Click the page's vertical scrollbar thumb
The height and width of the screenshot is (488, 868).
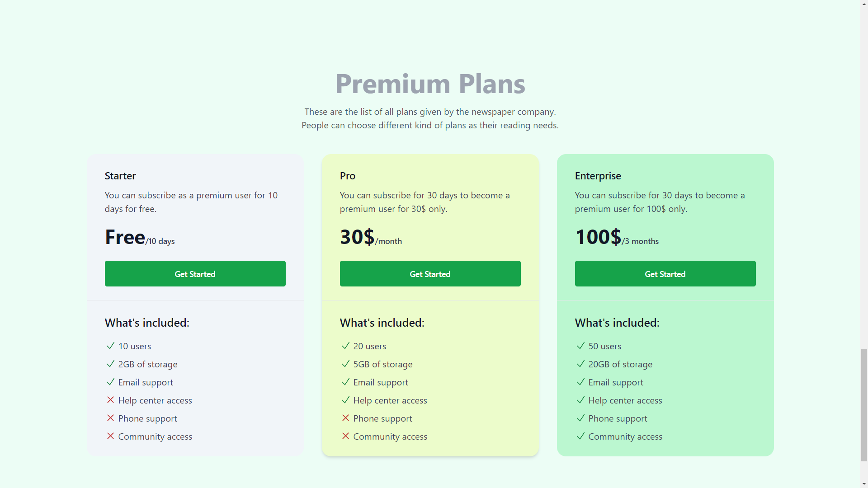pyautogui.click(x=864, y=405)
